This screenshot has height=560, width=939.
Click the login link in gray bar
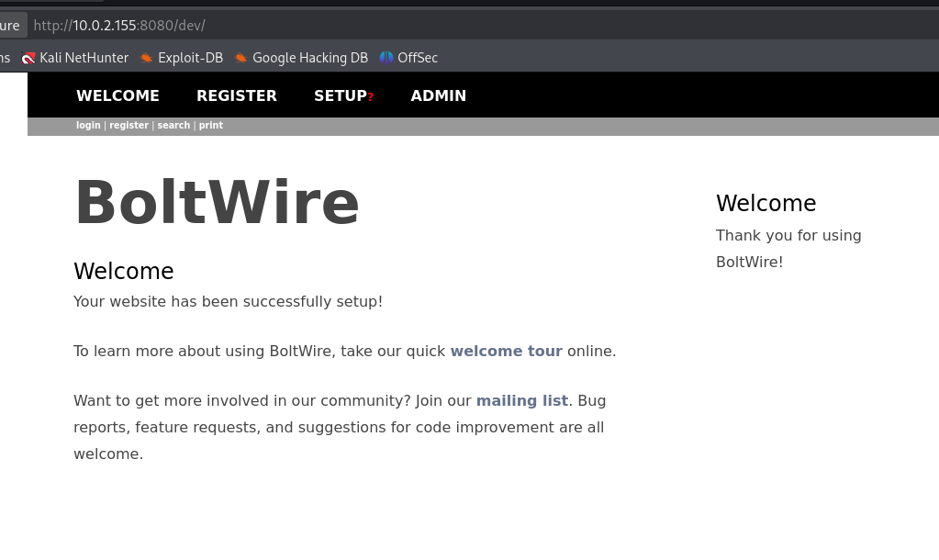[x=88, y=125]
